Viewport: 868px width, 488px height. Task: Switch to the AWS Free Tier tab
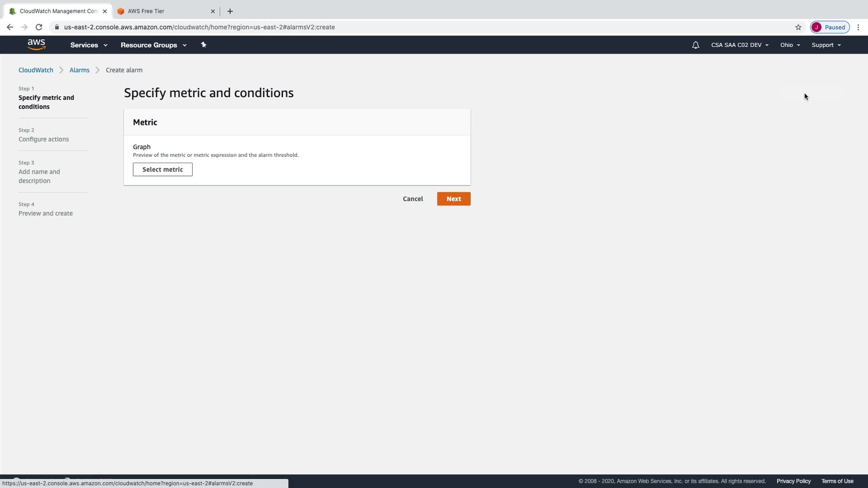tap(166, 11)
